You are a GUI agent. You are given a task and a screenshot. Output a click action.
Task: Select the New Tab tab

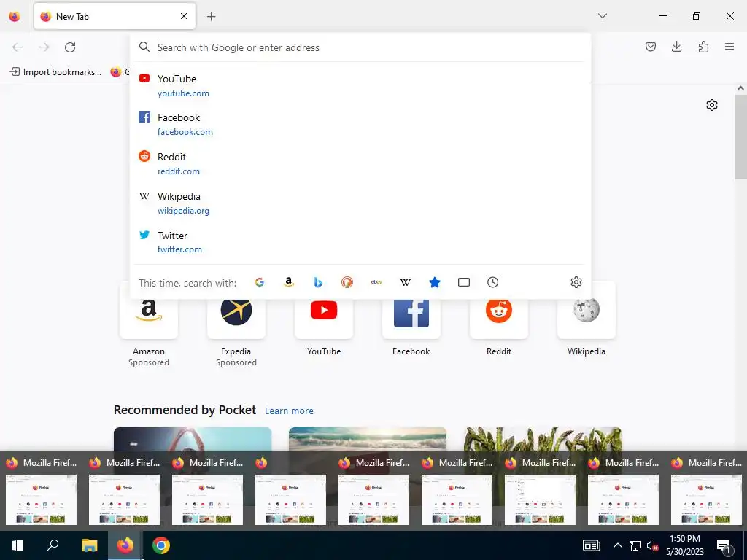[x=115, y=16]
